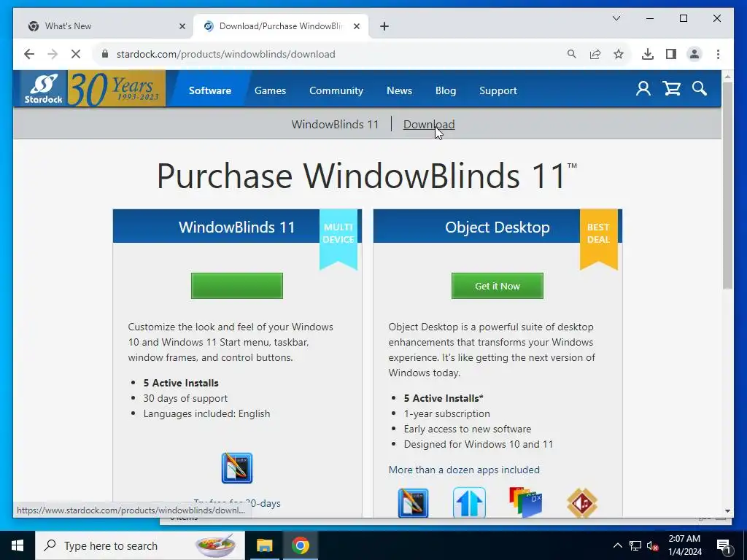Click Get it Now for Object Desktop

point(498,286)
